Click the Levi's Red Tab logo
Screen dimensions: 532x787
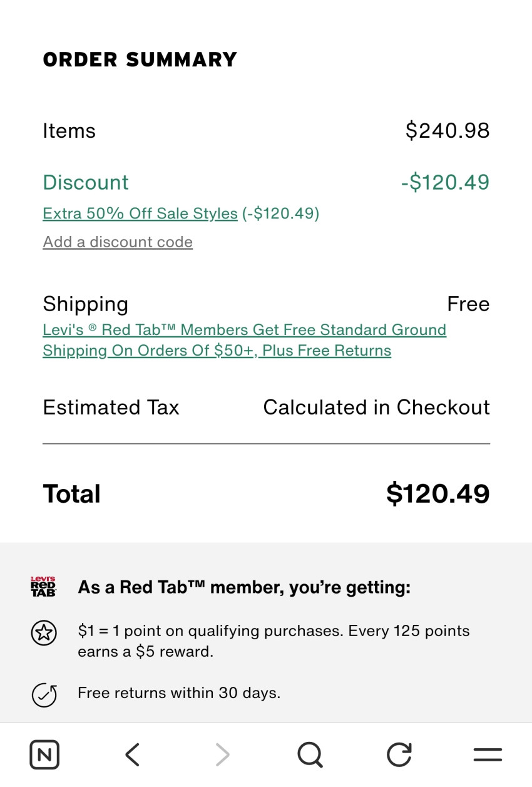(x=43, y=587)
